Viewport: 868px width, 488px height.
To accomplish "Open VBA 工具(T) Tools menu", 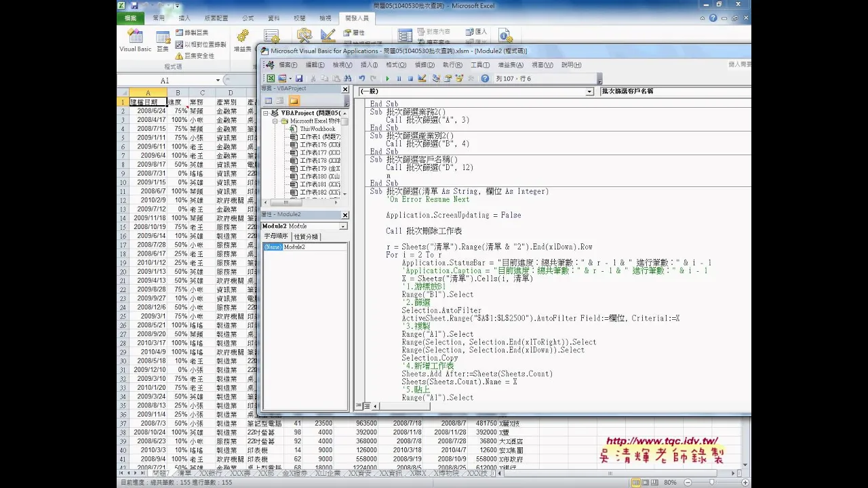I will tap(479, 65).
